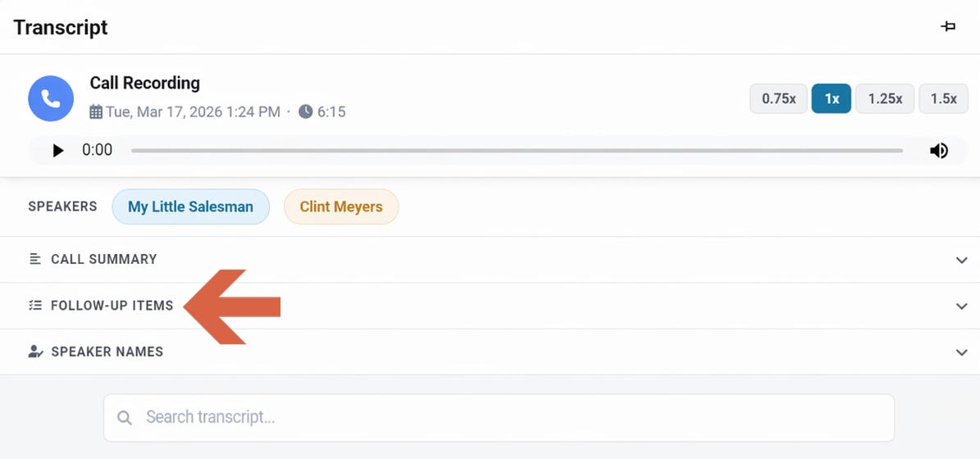Screen dimensions: 980x459
Task: Click the Speaker Names person icon
Action: coord(35,352)
